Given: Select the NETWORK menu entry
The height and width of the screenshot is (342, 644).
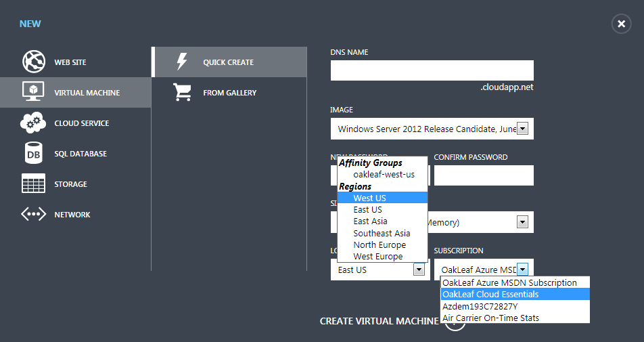Looking at the screenshot, I should (x=76, y=214).
